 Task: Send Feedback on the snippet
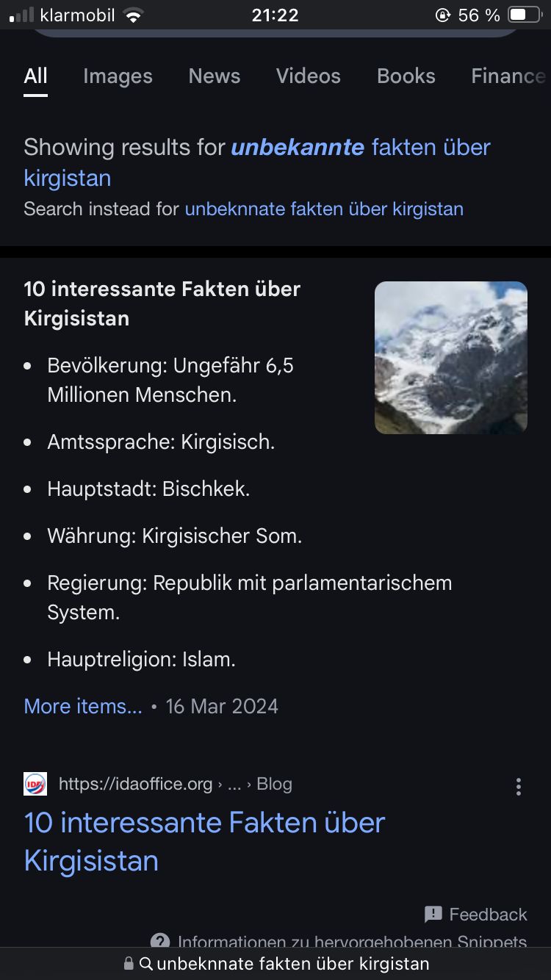click(x=488, y=915)
